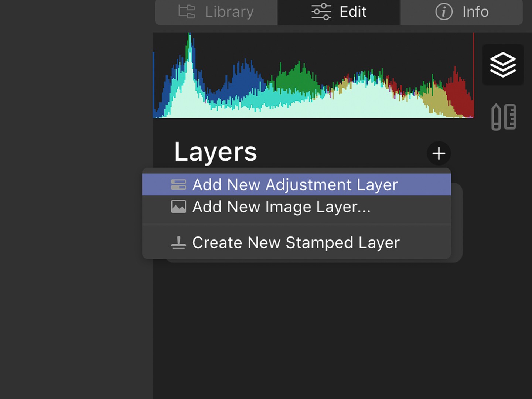This screenshot has width=532, height=399.
Task: Choose Add New Adjustment Layer
Action: (295, 184)
